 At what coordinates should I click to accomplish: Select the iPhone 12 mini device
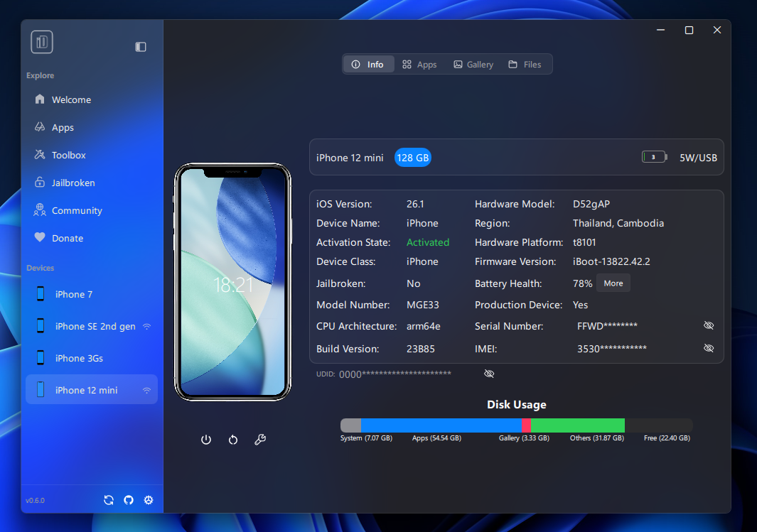point(91,390)
